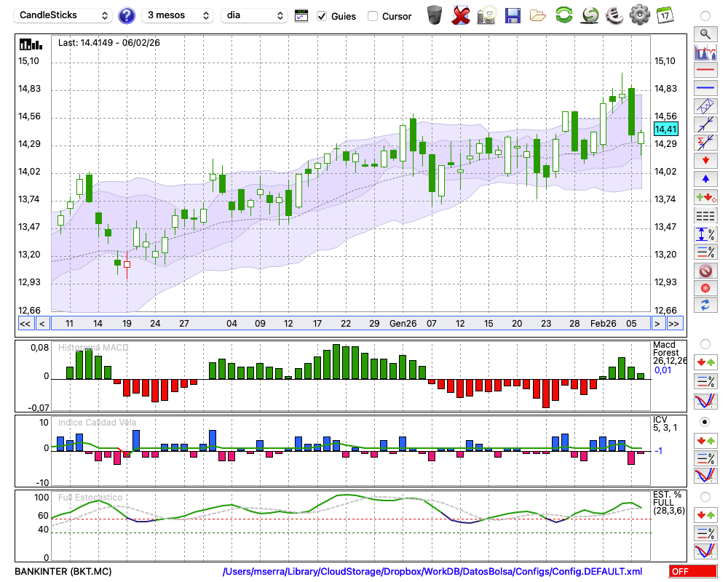Click the Config.DEFAULT.xml file path link

pos(432,571)
